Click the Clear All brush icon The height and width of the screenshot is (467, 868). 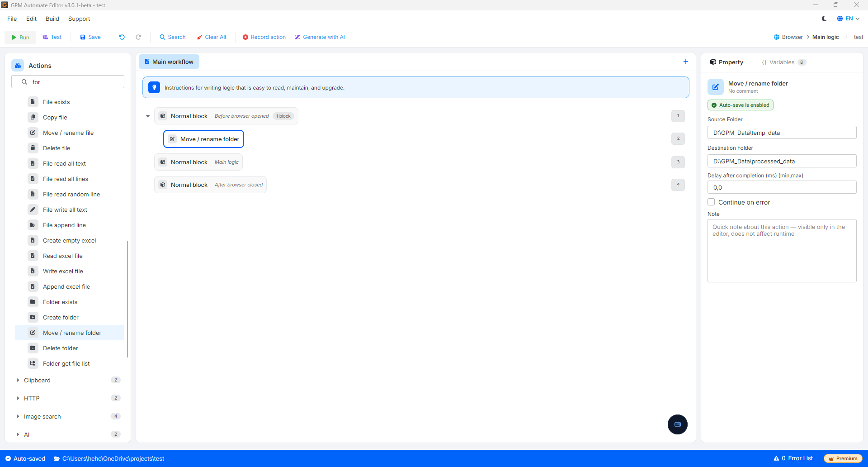click(x=199, y=37)
